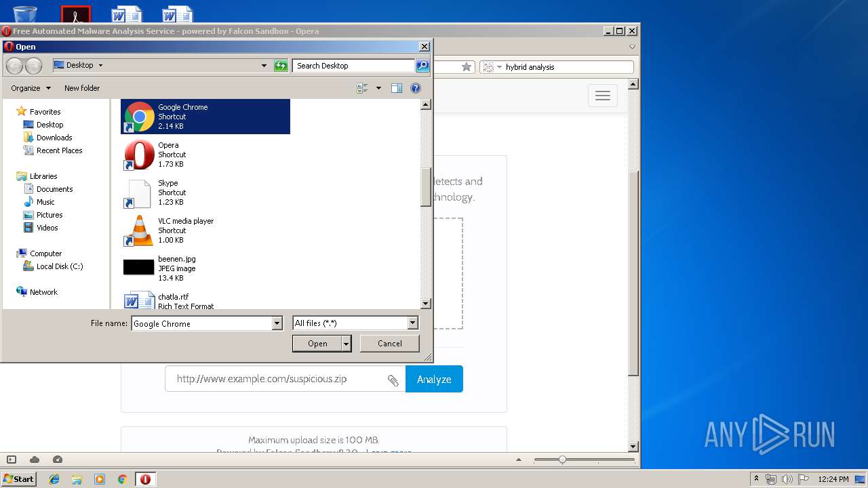Cancel the Open dialog
This screenshot has width=868, height=488.
click(x=390, y=344)
